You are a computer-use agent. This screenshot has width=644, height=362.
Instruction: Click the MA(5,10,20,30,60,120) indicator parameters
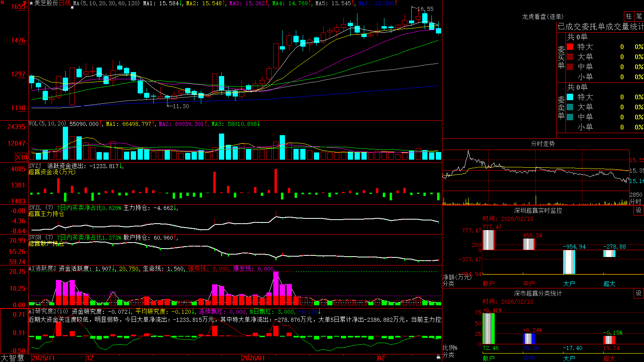(106, 3)
